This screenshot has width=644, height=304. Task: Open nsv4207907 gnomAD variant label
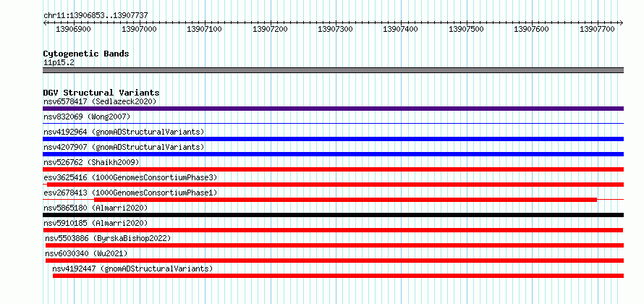click(x=124, y=147)
